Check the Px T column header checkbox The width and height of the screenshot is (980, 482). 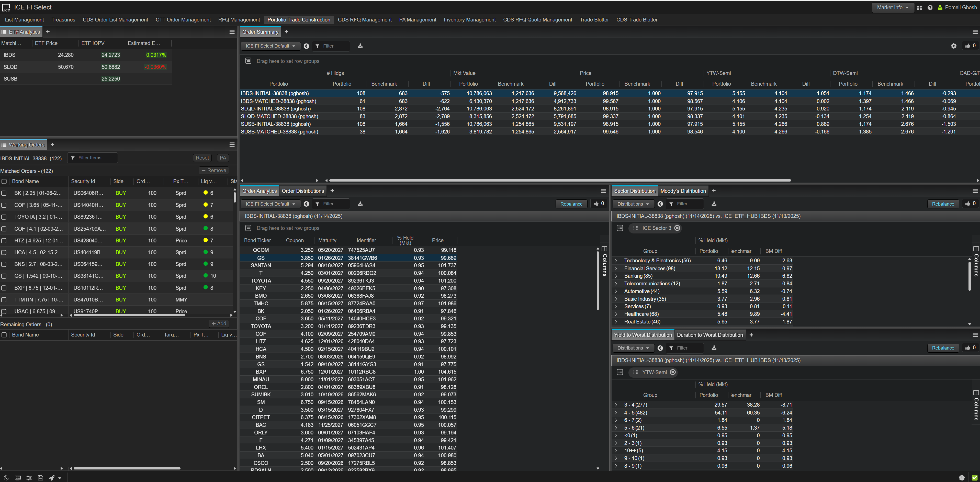click(166, 182)
